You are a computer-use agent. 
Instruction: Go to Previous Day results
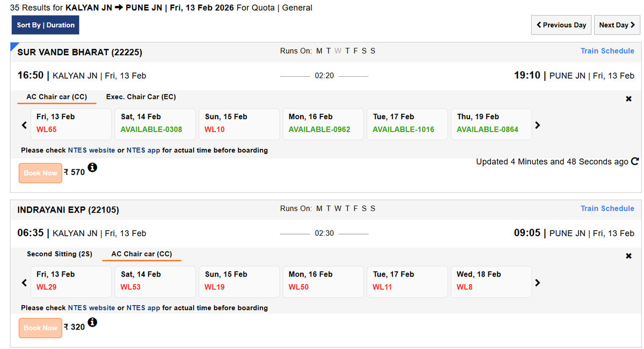click(561, 25)
